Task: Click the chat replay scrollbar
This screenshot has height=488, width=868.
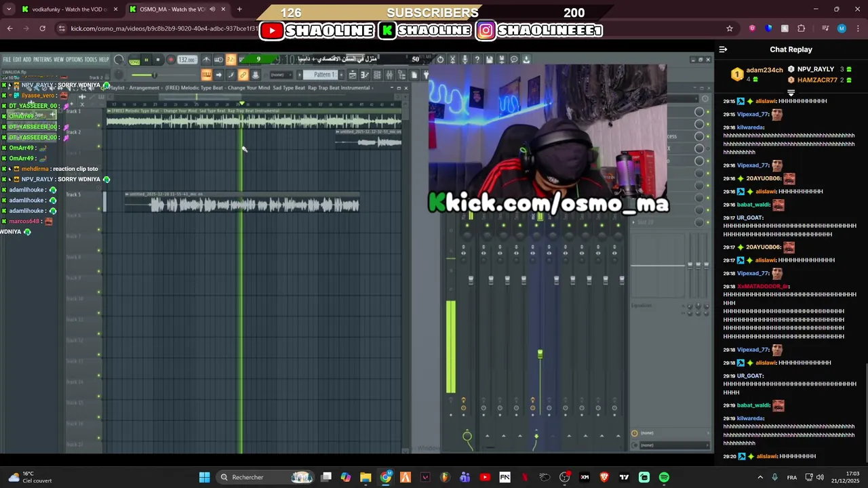Action: point(866,413)
